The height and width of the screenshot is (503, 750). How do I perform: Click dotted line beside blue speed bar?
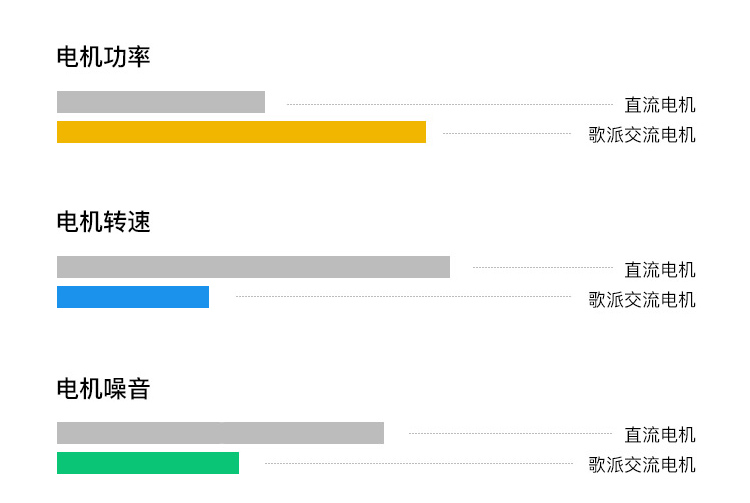pos(403,296)
